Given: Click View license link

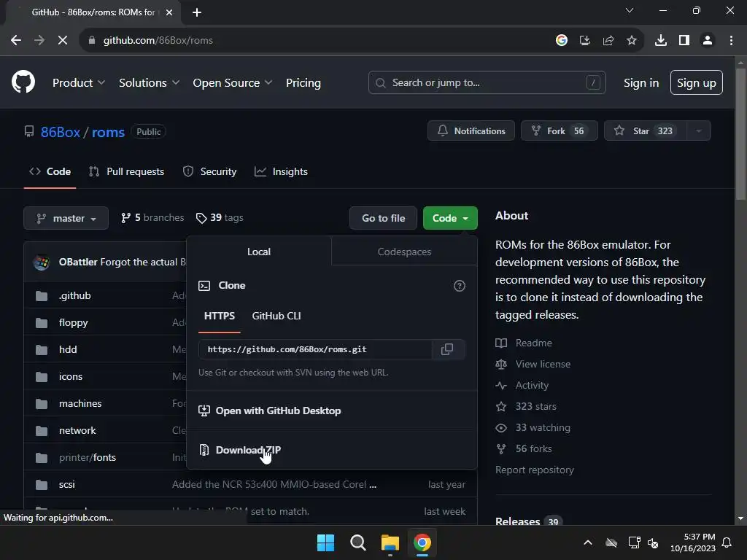Looking at the screenshot, I should (533, 364).
